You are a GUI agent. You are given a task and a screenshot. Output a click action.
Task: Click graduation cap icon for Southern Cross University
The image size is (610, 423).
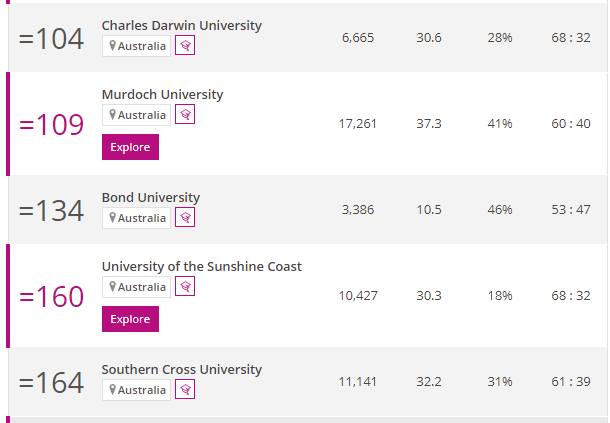point(185,390)
